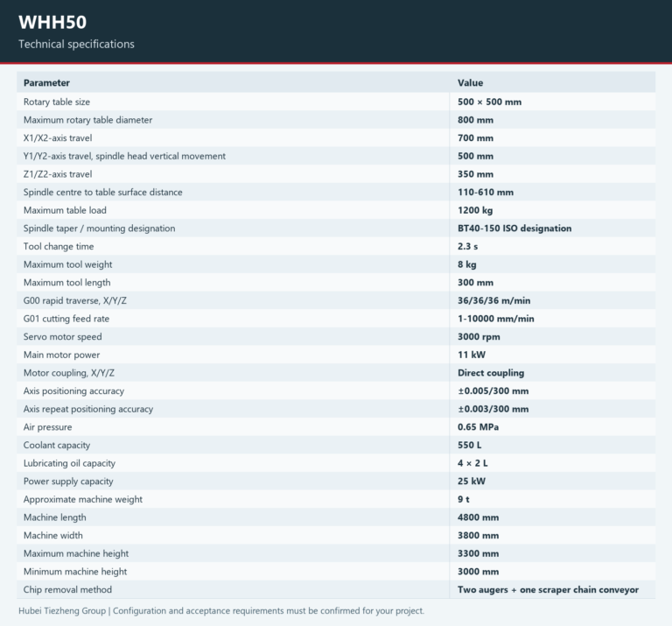The height and width of the screenshot is (626, 672).
Task: Click 'G00 rapid traverse, X/Y/Z' label
Action: click(75, 300)
